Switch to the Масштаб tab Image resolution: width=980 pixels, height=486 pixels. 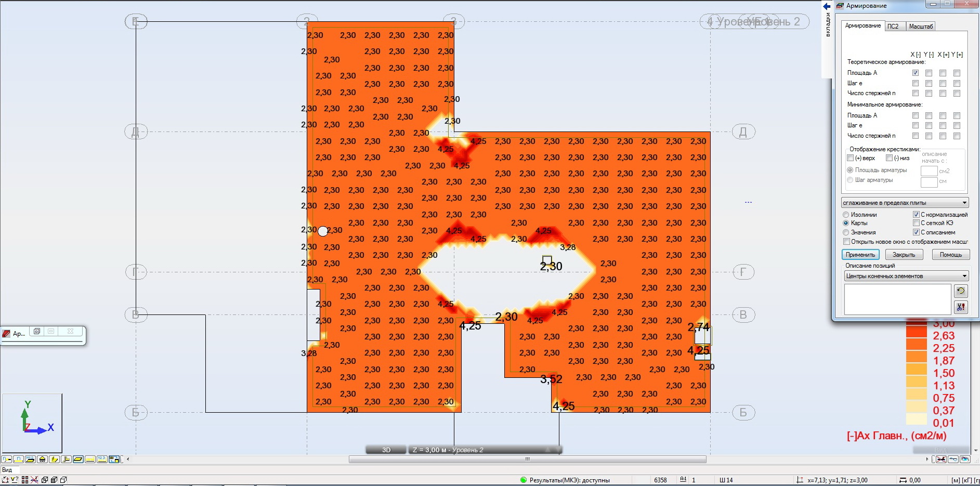click(x=921, y=27)
